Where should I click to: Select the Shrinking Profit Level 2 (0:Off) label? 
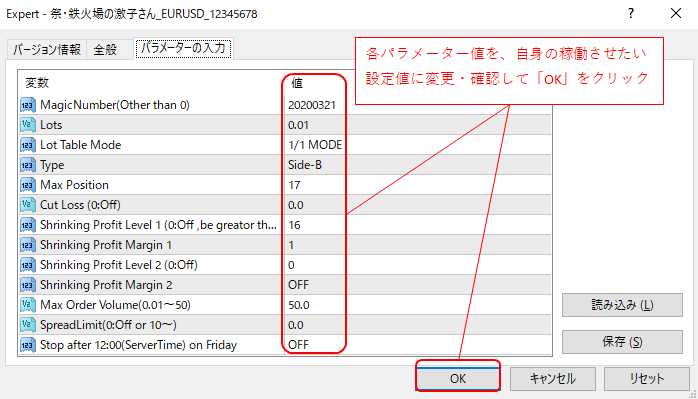119,265
